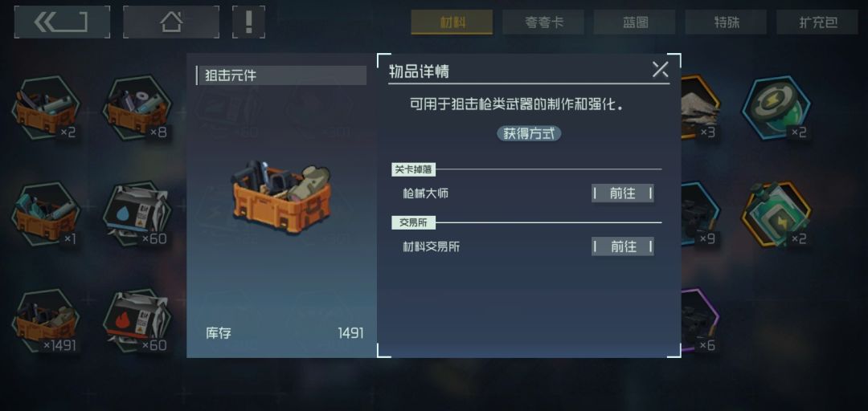Select the orange crate item with ×1

coord(46,214)
